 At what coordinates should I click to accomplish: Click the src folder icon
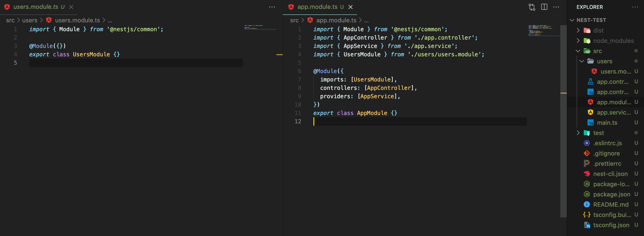[x=587, y=51]
